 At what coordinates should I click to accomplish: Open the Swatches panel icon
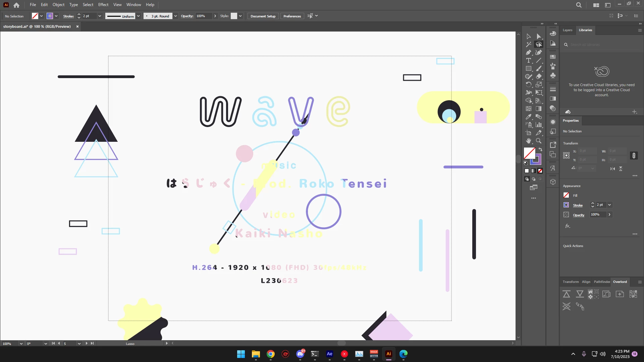click(x=553, y=57)
